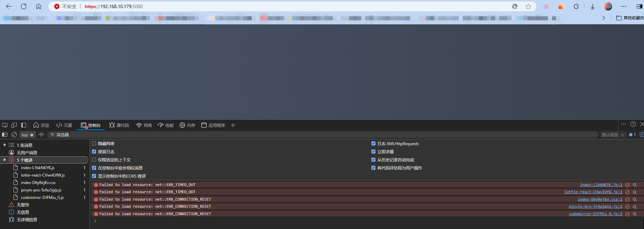Uncheck 从历史记录自动完成 checkbox

click(373, 160)
